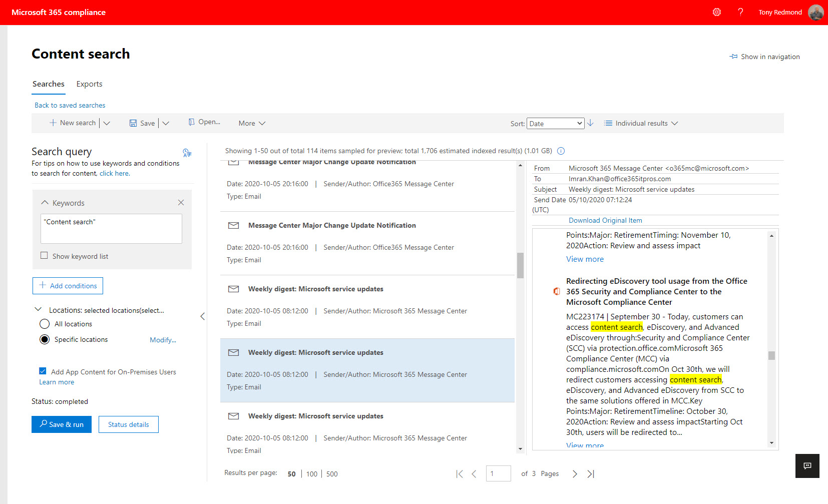This screenshot has height=504, width=828.
Task: Enable Show keyword list checkbox
Action: point(44,255)
